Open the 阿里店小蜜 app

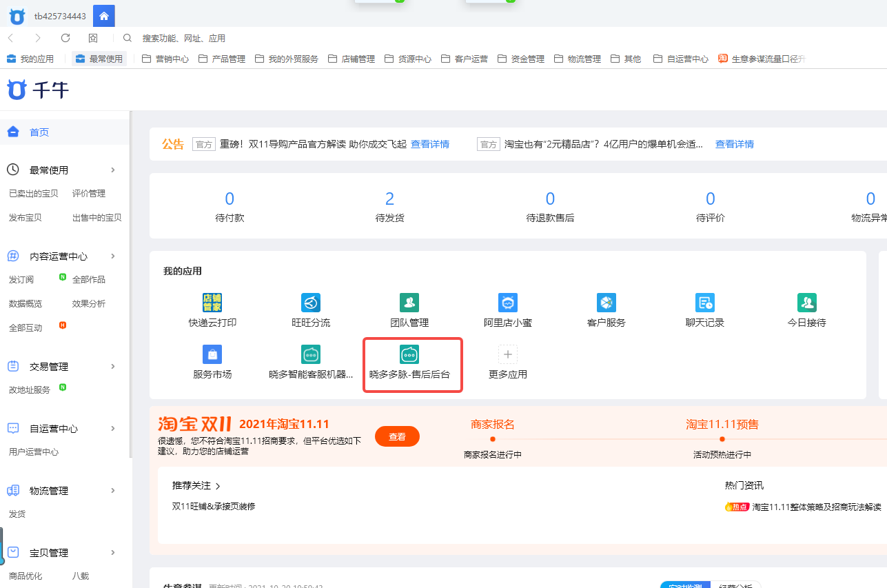(508, 303)
